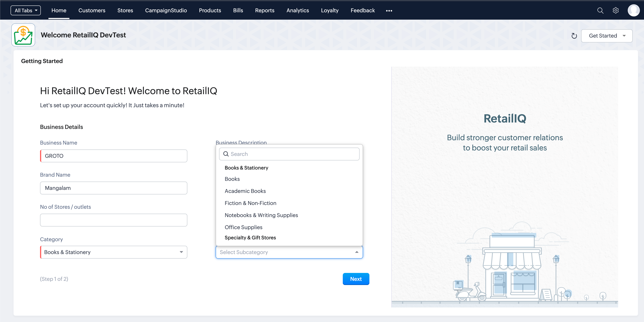Open the Stores tab

(x=125, y=11)
